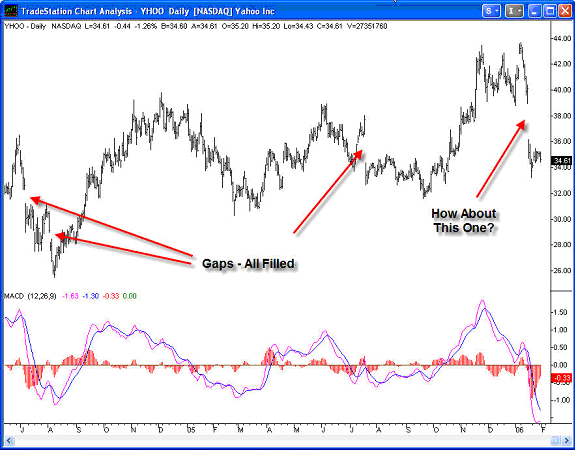Click the B=34.60 bid value
The height and width of the screenshot is (450, 575).
pos(174,26)
